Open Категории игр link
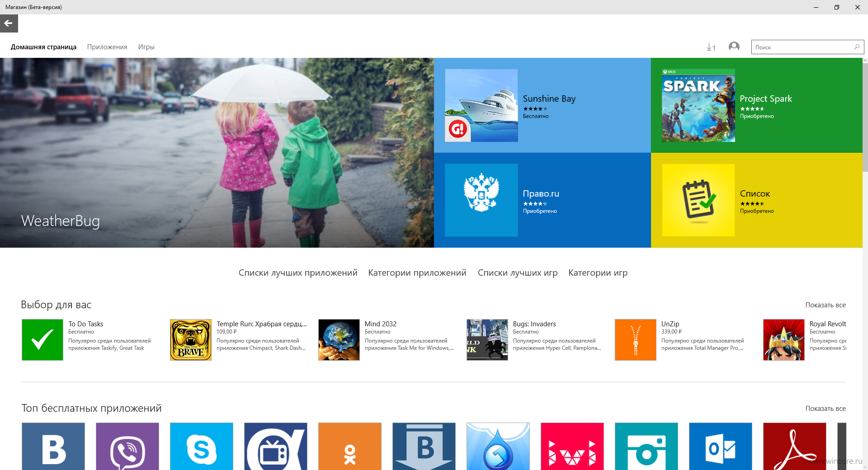Image resolution: width=868 pixels, height=470 pixels. coord(598,273)
